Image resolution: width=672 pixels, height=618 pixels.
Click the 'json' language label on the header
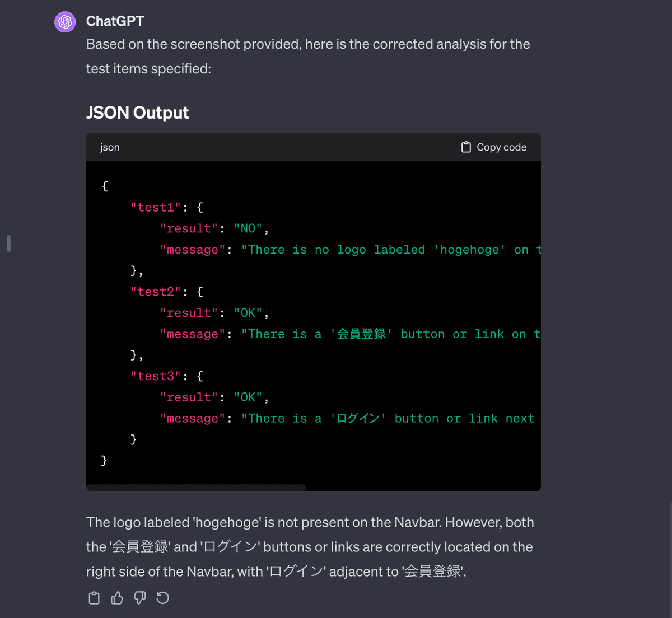click(x=109, y=147)
